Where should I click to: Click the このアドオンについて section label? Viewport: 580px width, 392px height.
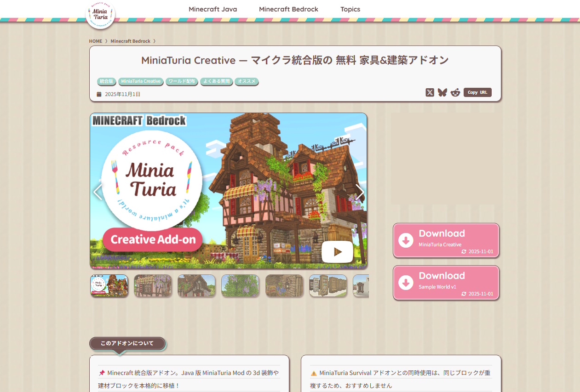pos(127,343)
